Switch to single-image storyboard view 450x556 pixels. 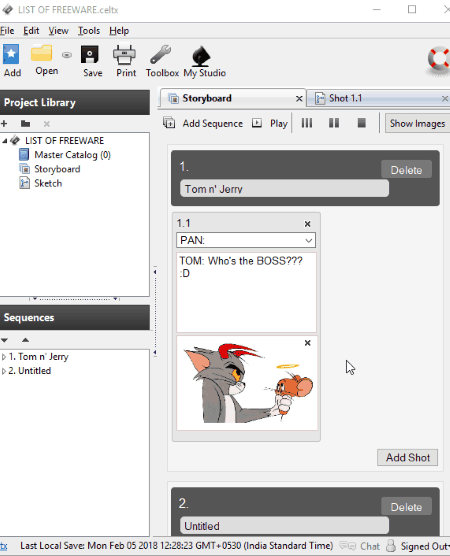pyautogui.click(x=361, y=123)
